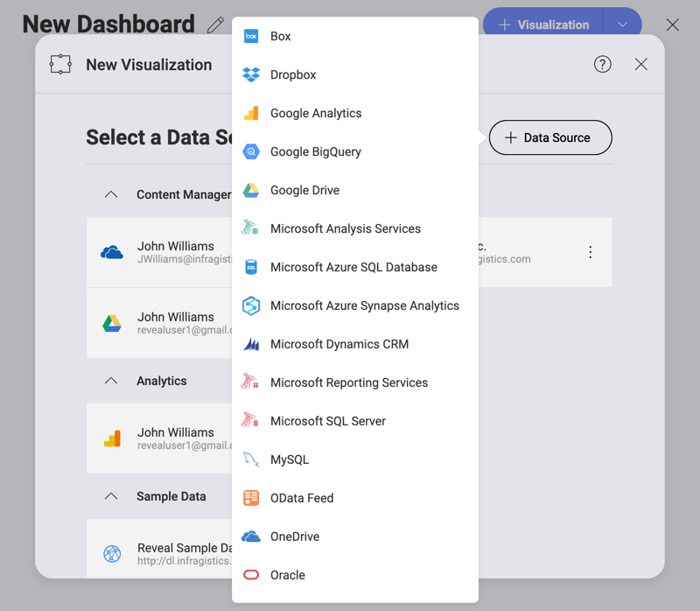Select Microsoft SQL Server entry
The width and height of the screenshot is (700, 611).
[355, 421]
